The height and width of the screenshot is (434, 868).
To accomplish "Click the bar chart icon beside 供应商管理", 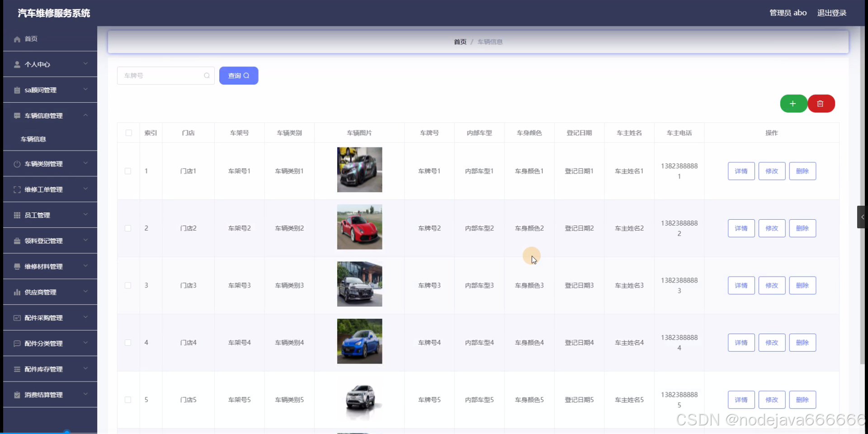I will coord(17,292).
